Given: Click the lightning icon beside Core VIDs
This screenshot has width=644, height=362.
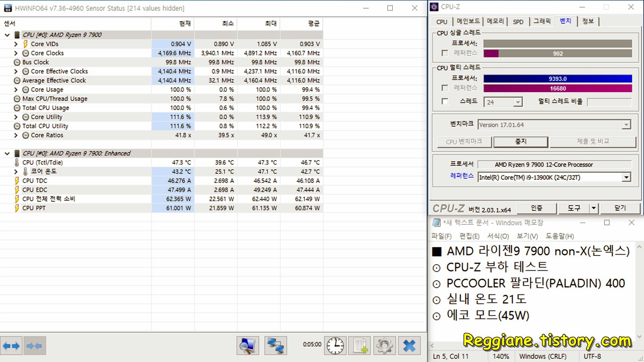Looking at the screenshot, I should point(25,44).
